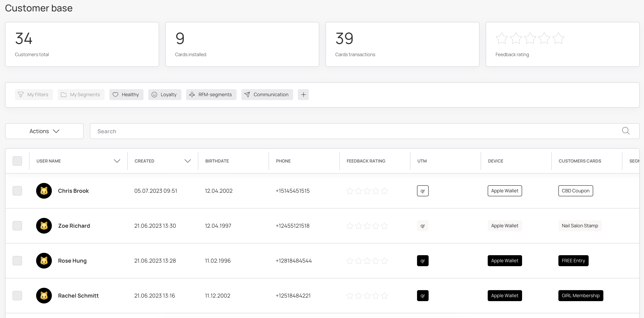
Task: Click Rachel Schmitt's qr UTM badge
Action: (423, 295)
